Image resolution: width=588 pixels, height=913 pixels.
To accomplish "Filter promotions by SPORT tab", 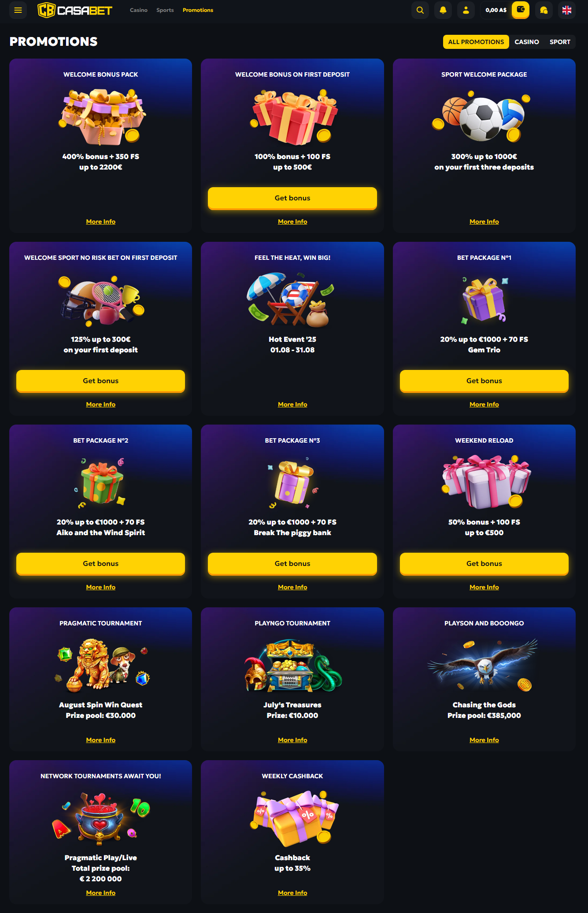I will tap(560, 42).
